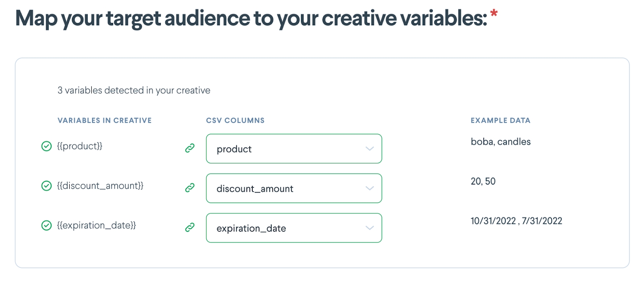The width and height of the screenshot is (644, 285).
Task: Expand chevron arrow in product dropdown
Action: point(369,149)
